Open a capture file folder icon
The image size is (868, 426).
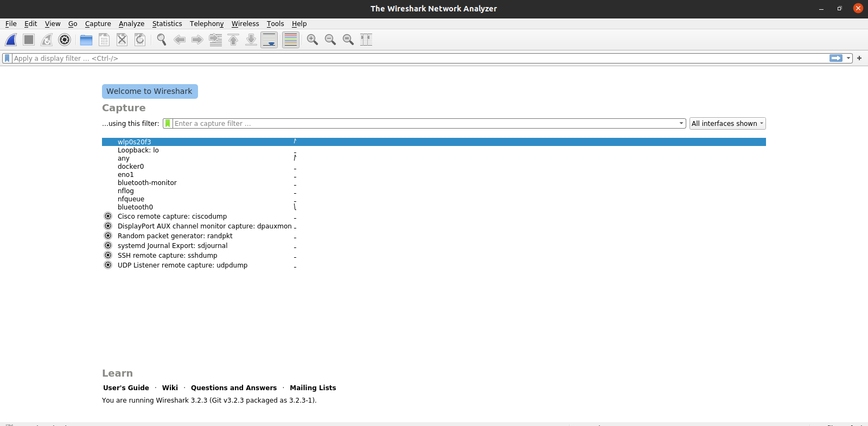click(86, 40)
